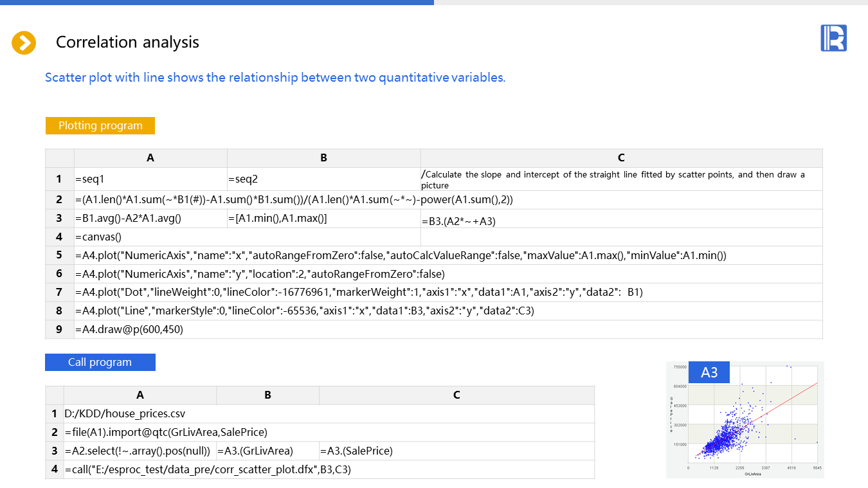The height and width of the screenshot is (488, 868).
Task: Click the =A3.(GrLivArea) cell
Action: click(267, 451)
